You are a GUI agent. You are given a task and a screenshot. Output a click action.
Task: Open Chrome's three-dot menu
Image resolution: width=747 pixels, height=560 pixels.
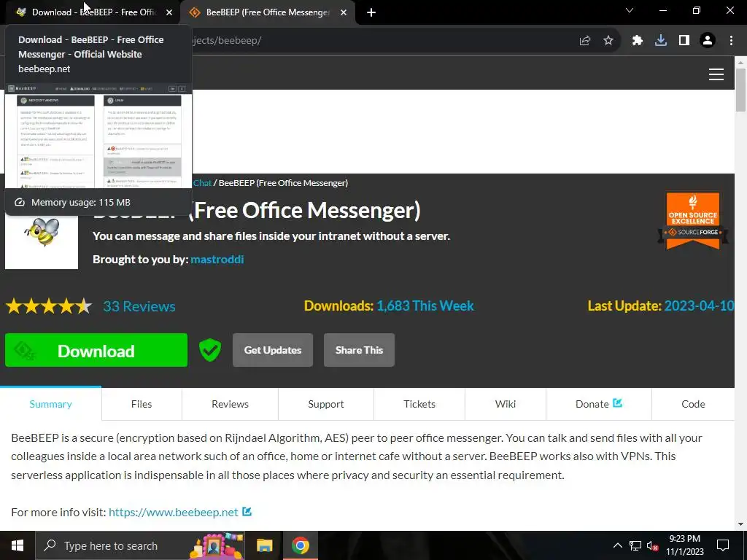[x=731, y=41]
